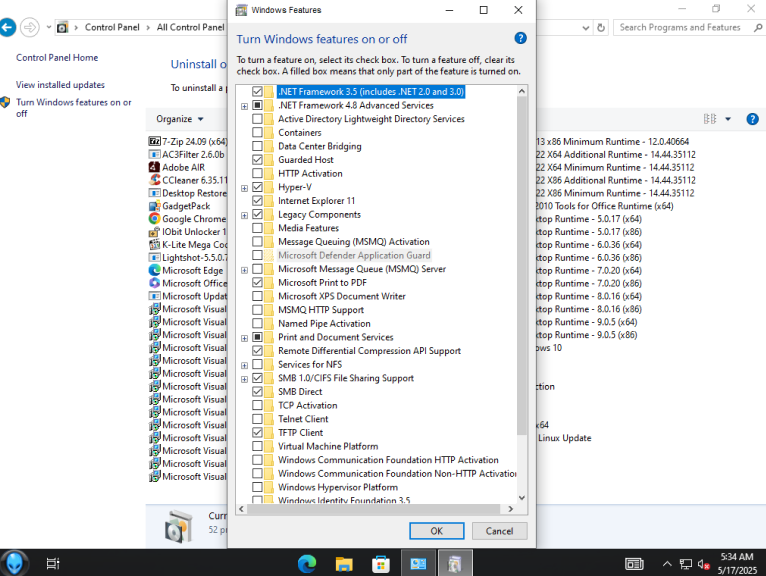Open Microsoft Store from the taskbar
Viewport: 766px width, 576px height.
[x=381, y=563]
